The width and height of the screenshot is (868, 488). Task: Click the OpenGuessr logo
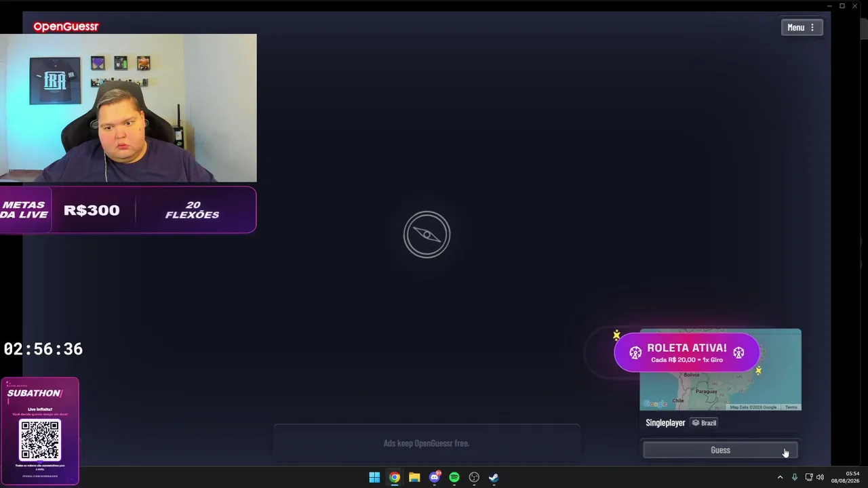pyautogui.click(x=66, y=26)
